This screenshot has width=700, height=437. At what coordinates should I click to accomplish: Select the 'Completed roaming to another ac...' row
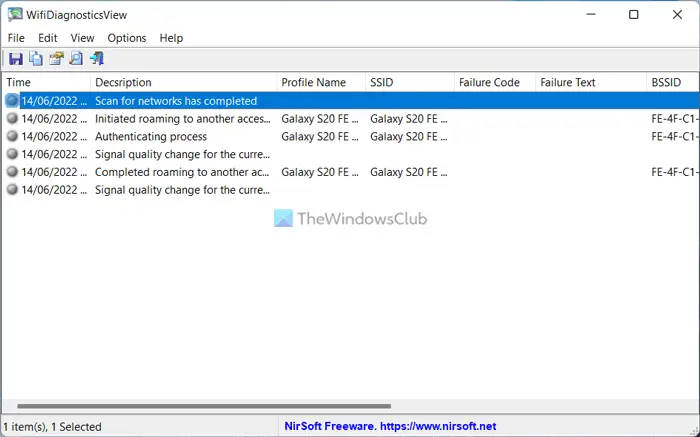[x=350, y=172]
